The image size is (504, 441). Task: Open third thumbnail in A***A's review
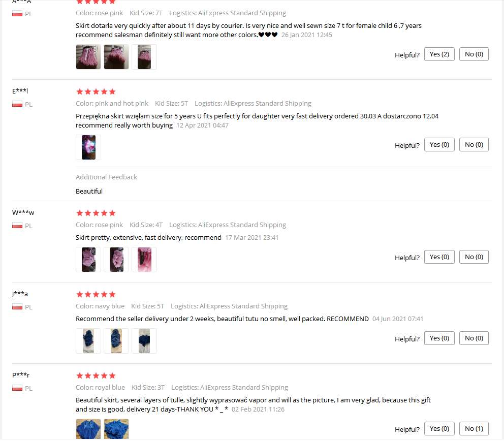[x=144, y=57]
